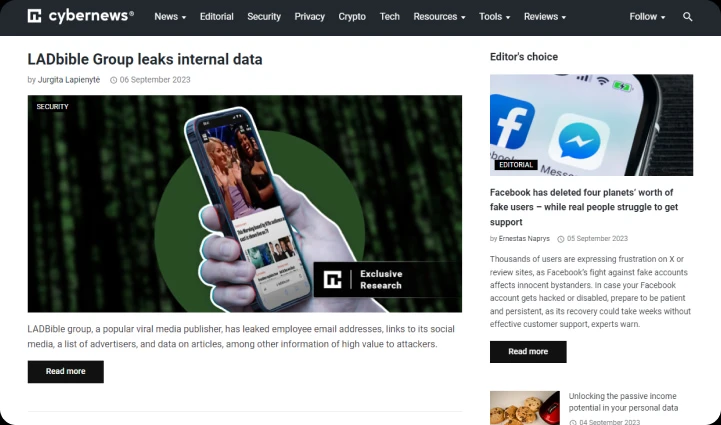Click the SECURITY badge on the article image

[x=52, y=106]
